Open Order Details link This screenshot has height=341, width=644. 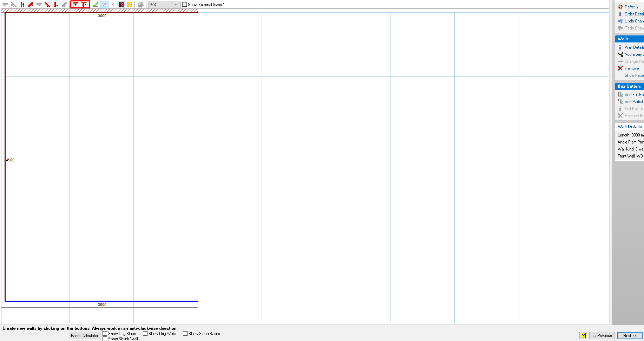pyautogui.click(x=634, y=14)
